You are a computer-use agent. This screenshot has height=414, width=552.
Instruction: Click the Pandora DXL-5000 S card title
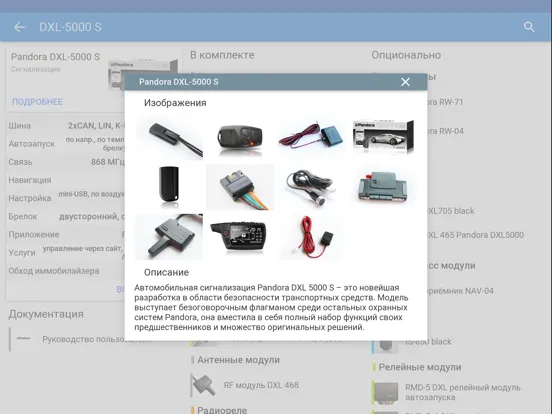point(55,57)
